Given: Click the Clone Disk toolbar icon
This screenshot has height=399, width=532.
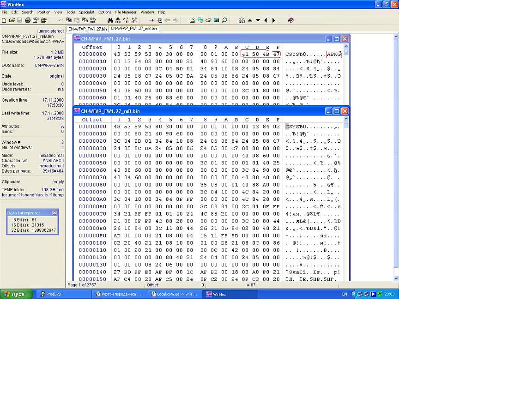Looking at the screenshot, I should tap(200, 20).
